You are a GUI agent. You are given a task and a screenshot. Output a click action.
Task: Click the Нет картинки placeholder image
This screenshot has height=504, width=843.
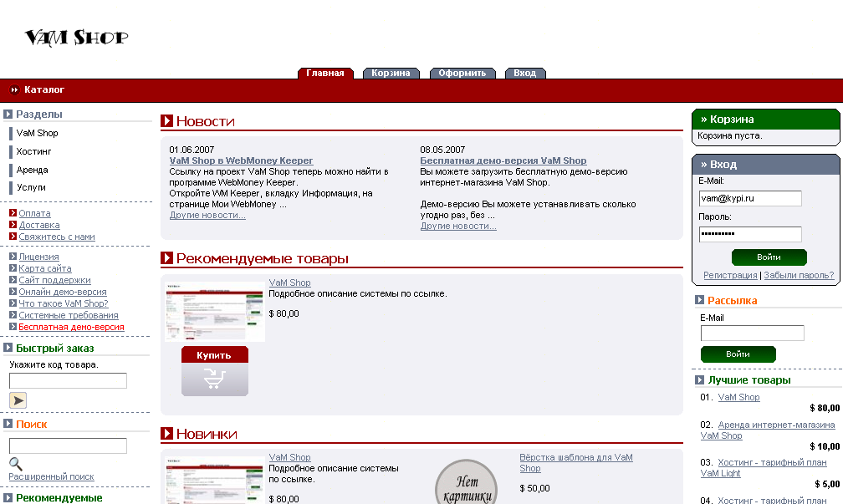466,482
